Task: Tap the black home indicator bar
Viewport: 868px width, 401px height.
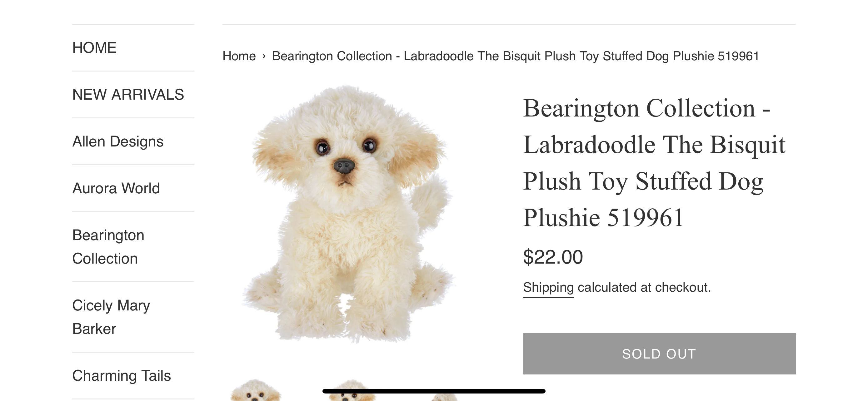Action: pyautogui.click(x=434, y=391)
